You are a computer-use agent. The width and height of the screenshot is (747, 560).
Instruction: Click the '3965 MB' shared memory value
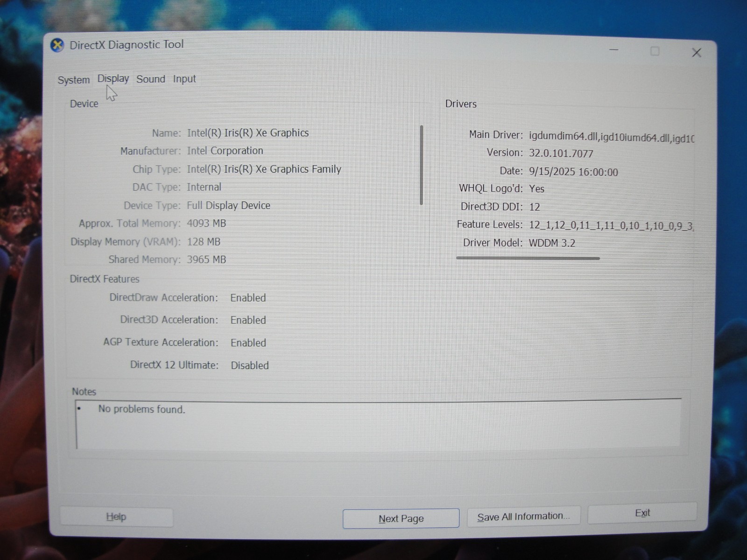coord(206,259)
